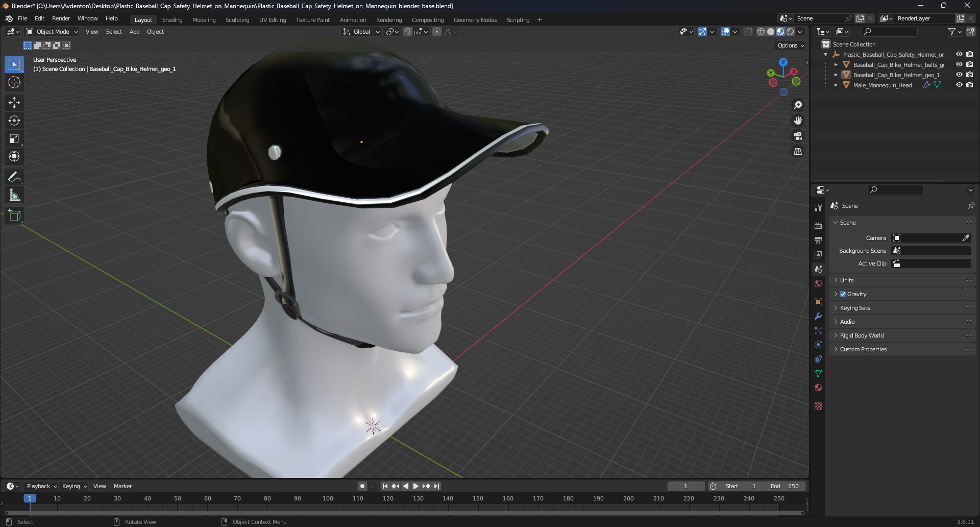The width and height of the screenshot is (980, 527).
Task: Disable render for Baseball_Cap_Bike_Helmet_geo_1
Action: coord(969,75)
